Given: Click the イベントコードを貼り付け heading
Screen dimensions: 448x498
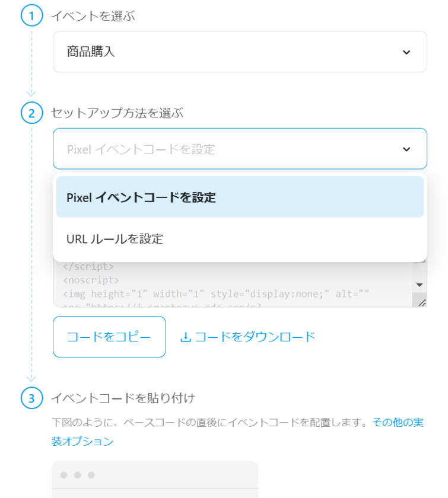Looking at the screenshot, I should 123,398.
